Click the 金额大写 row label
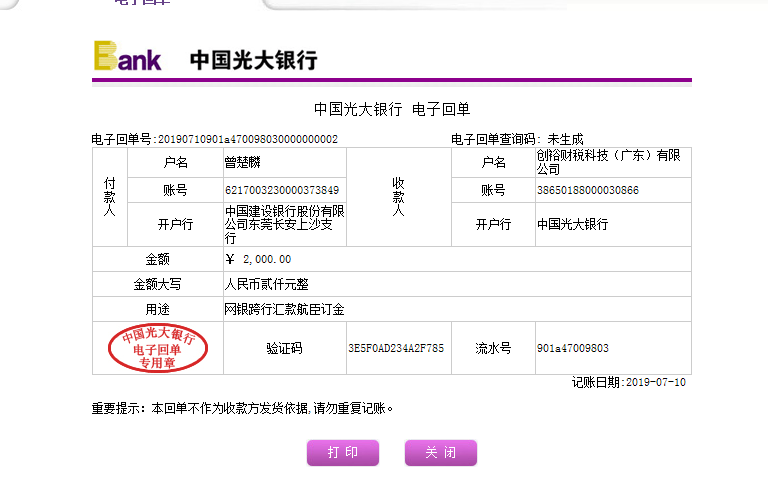Viewport: 768px width, 488px height. tap(157, 284)
